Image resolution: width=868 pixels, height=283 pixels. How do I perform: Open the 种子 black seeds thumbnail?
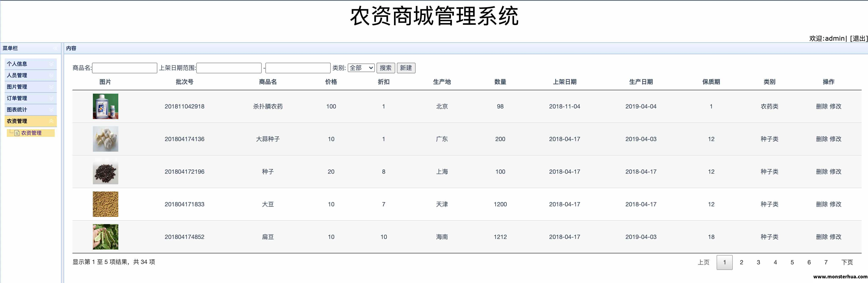[105, 172]
